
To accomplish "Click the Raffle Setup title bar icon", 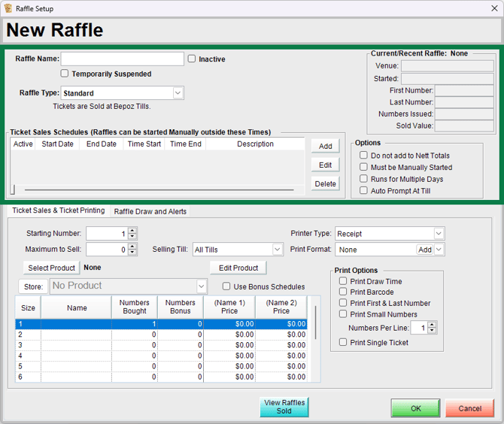I will coord(8,8).
